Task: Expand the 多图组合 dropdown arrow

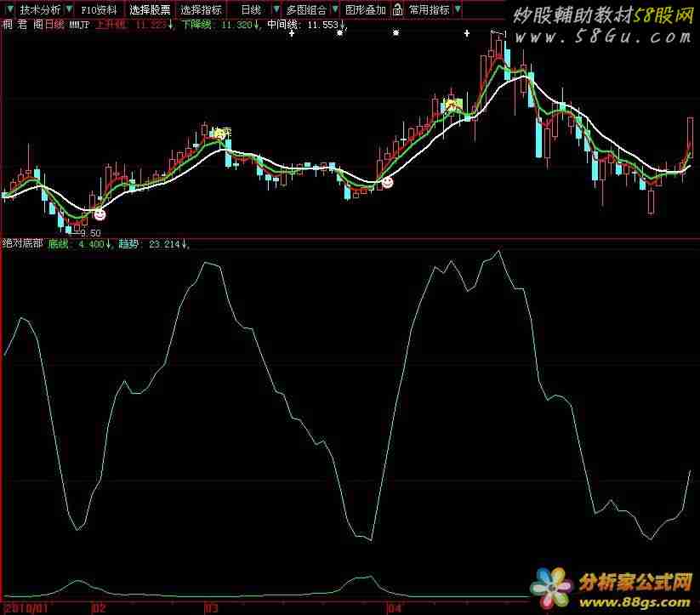Action: tap(335, 9)
